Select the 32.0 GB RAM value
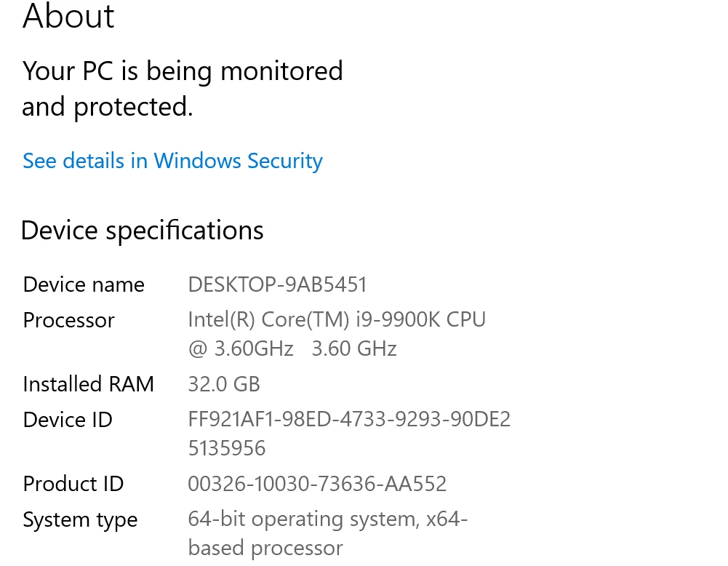728x566 pixels. (x=224, y=384)
